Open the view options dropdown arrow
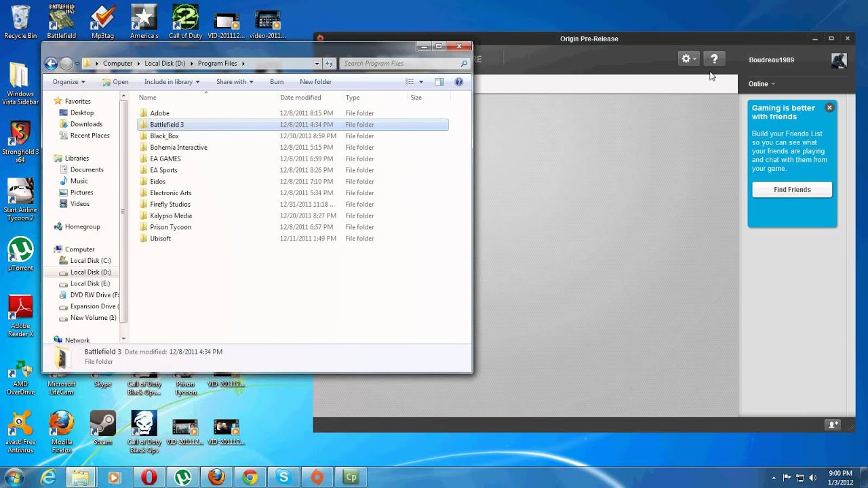The height and width of the screenshot is (488, 868). (x=421, y=82)
